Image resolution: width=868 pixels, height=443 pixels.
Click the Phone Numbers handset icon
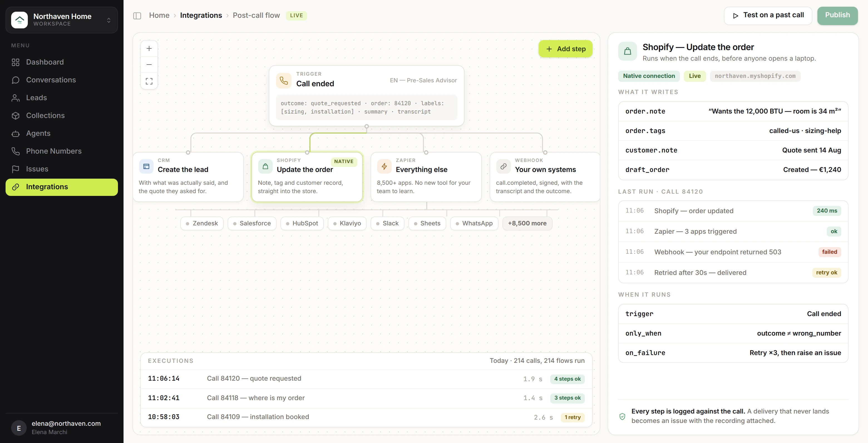(x=16, y=151)
